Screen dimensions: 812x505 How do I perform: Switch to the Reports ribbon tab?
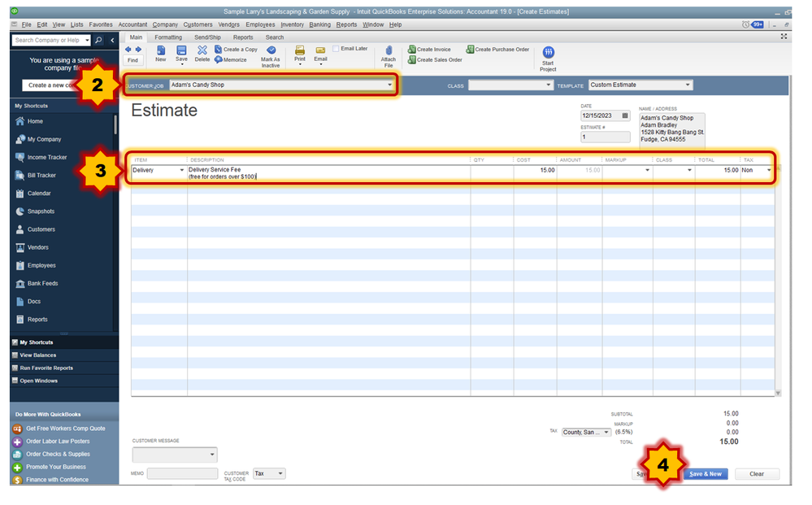point(243,37)
